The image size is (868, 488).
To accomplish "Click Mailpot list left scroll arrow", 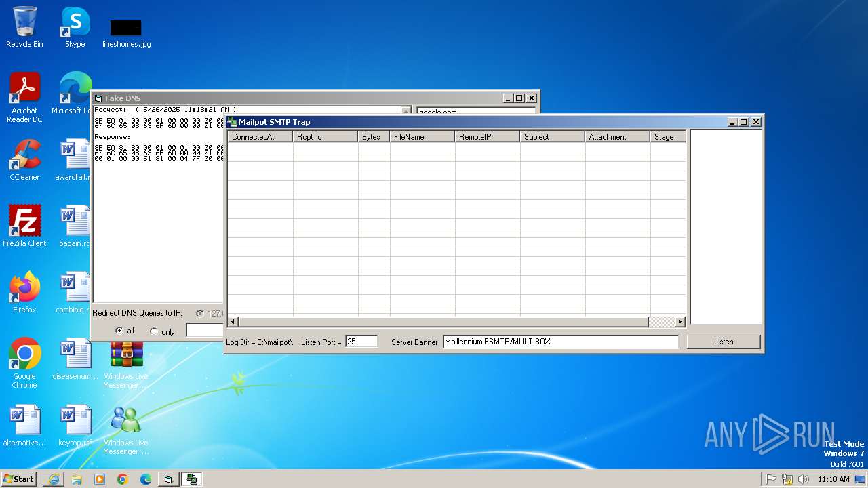I will [233, 321].
